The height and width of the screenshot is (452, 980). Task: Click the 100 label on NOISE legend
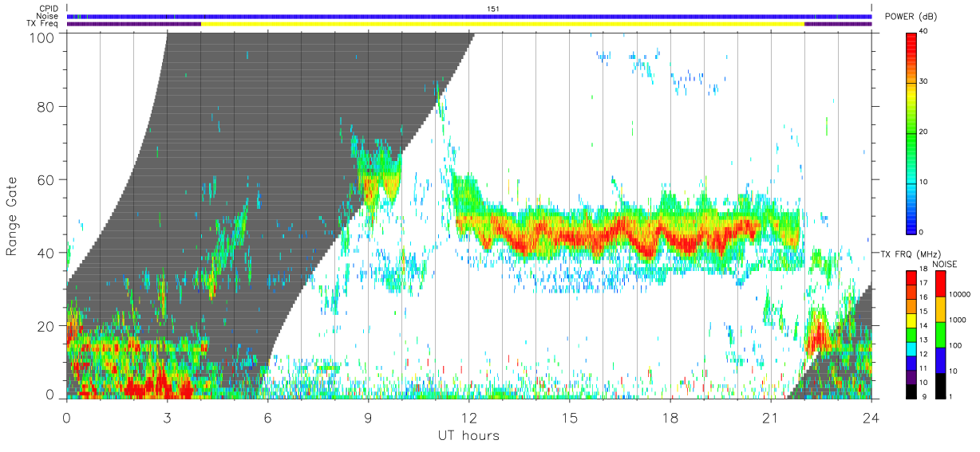click(x=955, y=346)
